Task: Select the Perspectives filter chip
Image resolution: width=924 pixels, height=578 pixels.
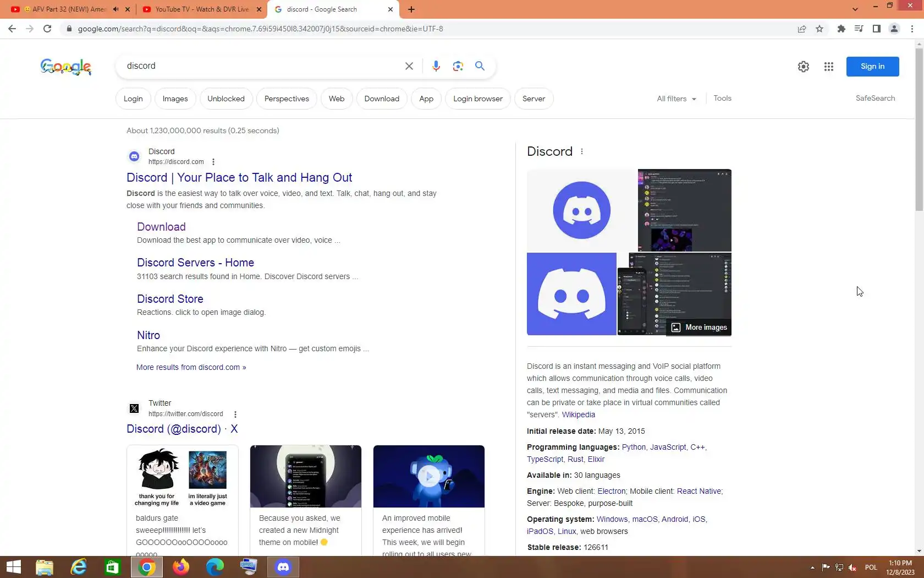Action: [287, 99]
